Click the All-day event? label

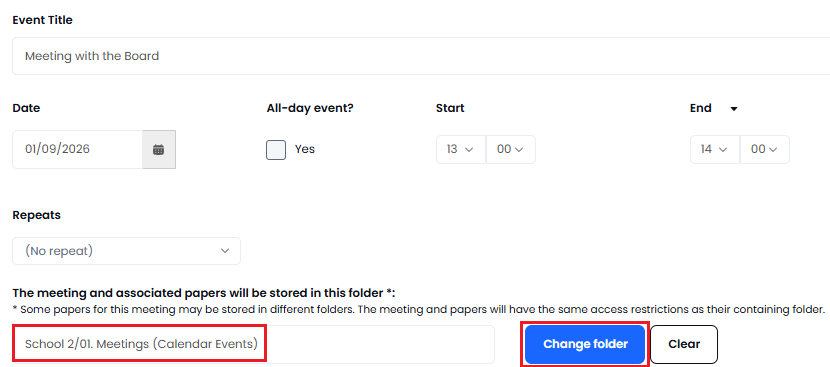coord(310,108)
